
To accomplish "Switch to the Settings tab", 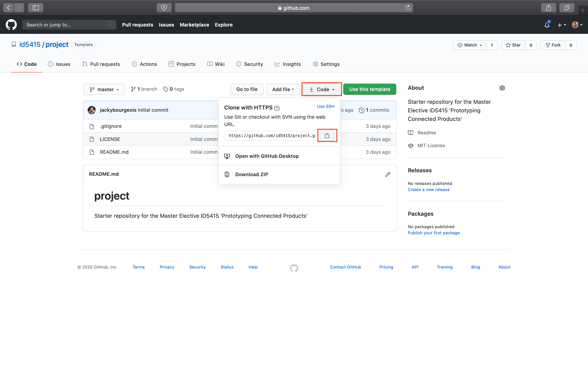I will coord(330,64).
